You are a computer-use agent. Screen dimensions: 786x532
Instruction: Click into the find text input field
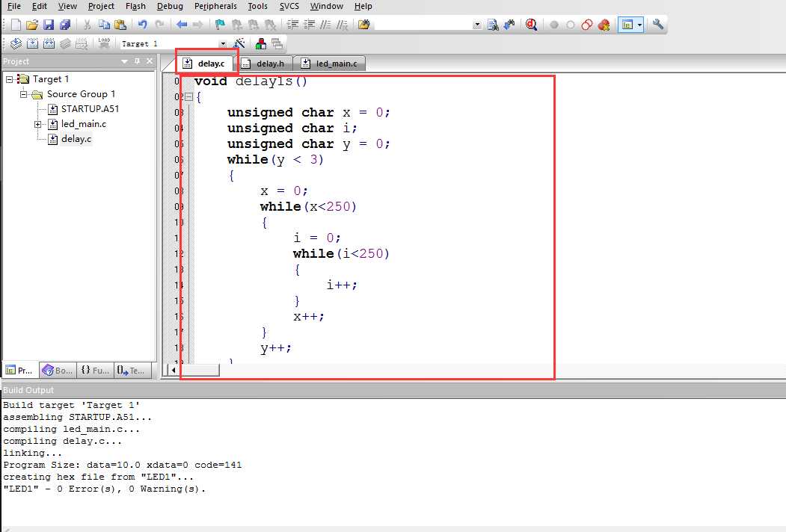click(423, 25)
